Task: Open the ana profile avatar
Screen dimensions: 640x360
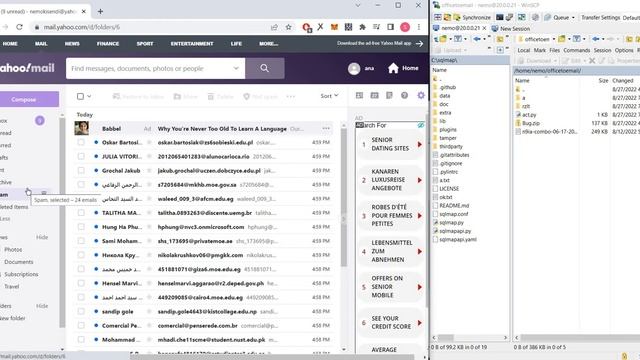Action: [354, 69]
